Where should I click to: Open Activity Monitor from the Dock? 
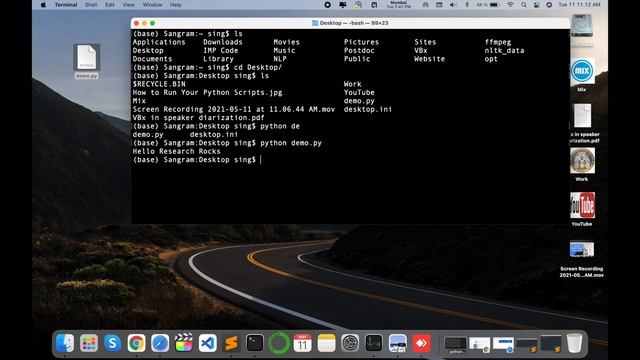373,343
